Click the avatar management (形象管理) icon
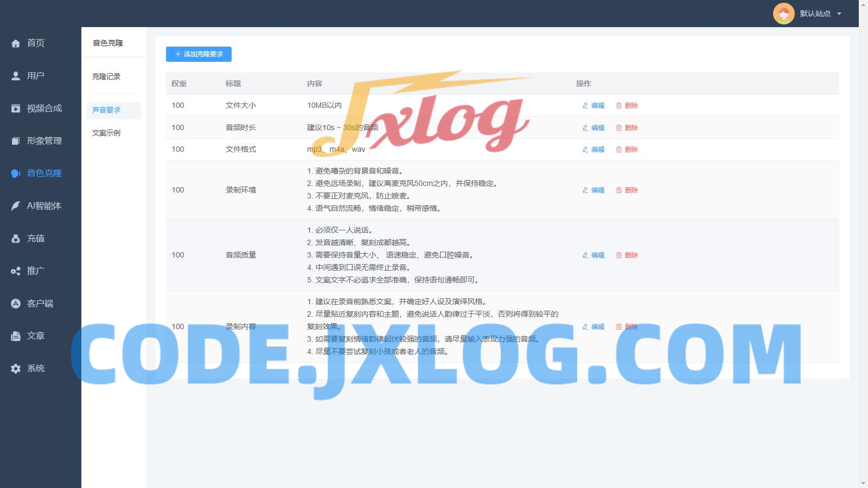868x488 pixels. pyautogui.click(x=16, y=141)
